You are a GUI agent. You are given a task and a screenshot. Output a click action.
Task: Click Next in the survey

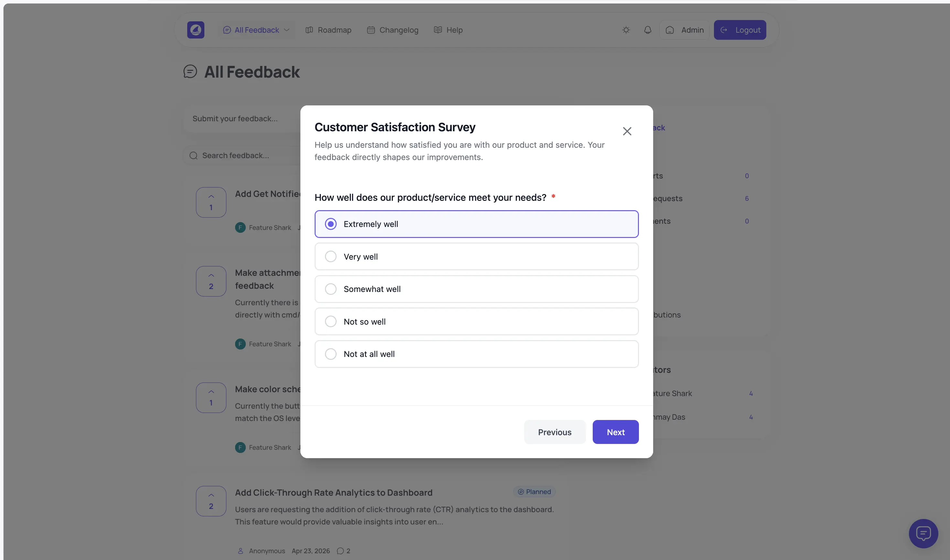tap(615, 432)
